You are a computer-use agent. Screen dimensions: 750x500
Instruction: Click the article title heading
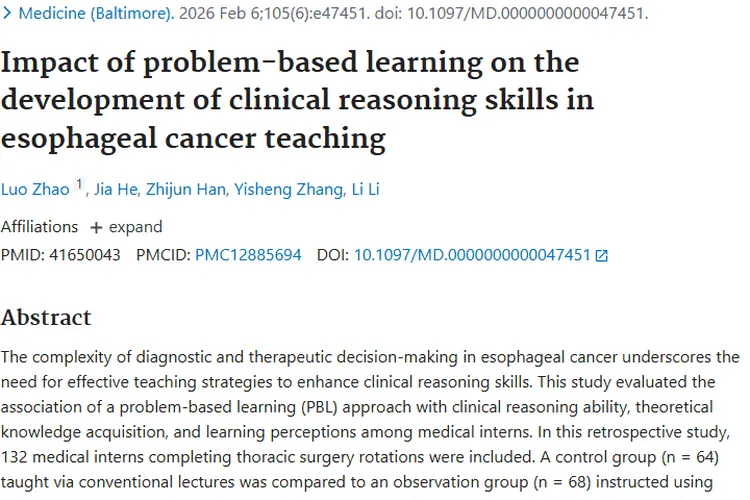[x=297, y=100]
